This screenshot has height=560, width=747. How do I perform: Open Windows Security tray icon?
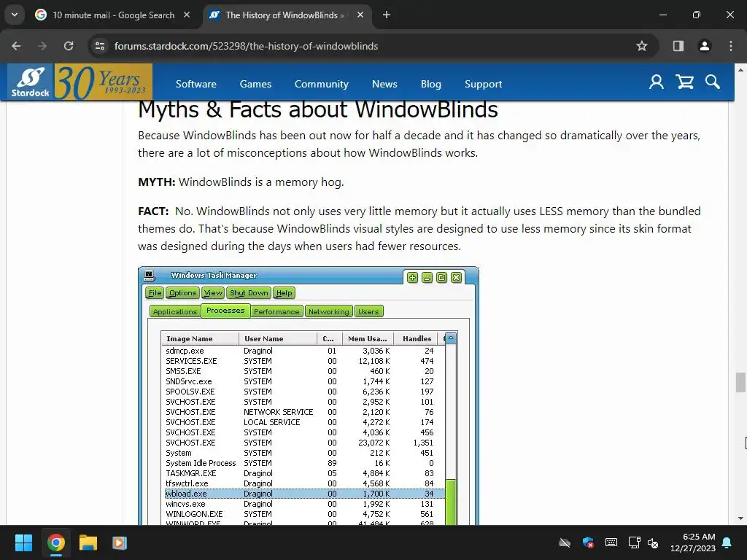(588, 542)
